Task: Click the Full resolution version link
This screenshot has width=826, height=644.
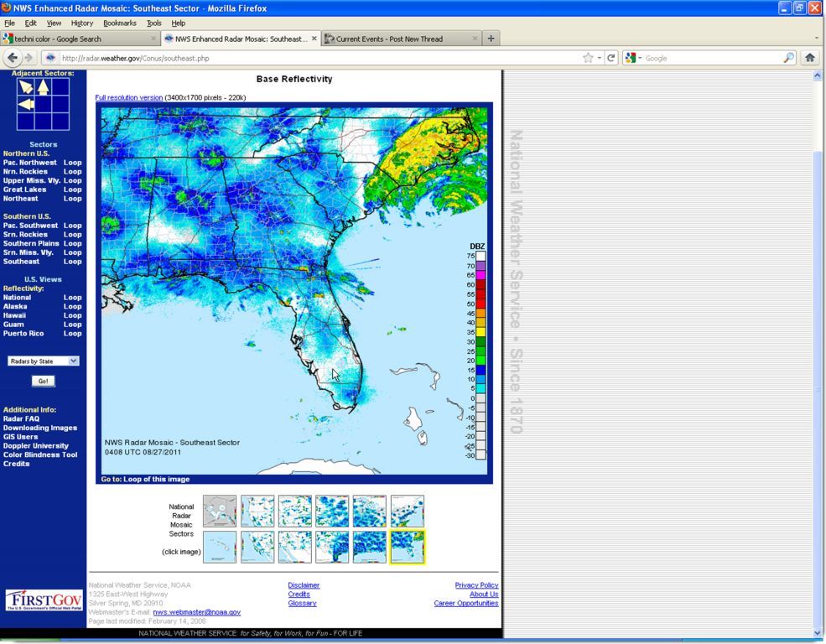Action: click(x=128, y=97)
